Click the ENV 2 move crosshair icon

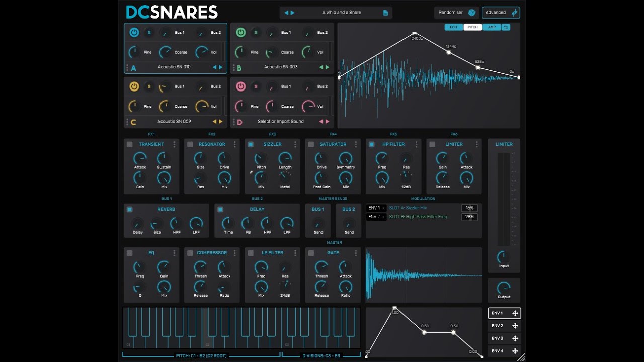[x=515, y=326]
